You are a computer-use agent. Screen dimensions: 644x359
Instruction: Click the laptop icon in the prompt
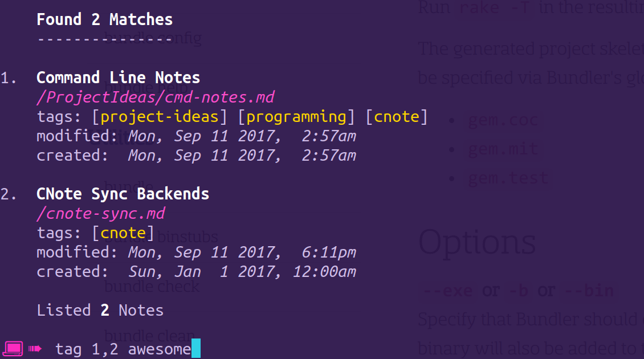click(x=13, y=349)
